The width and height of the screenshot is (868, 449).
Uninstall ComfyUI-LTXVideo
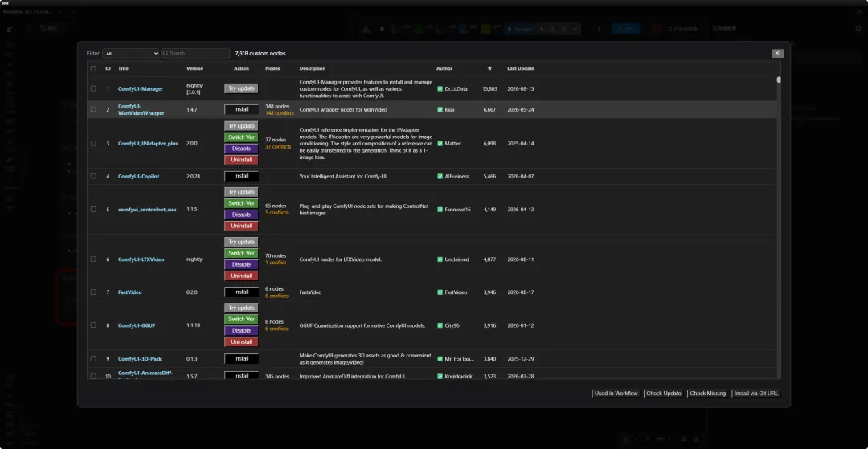click(241, 276)
